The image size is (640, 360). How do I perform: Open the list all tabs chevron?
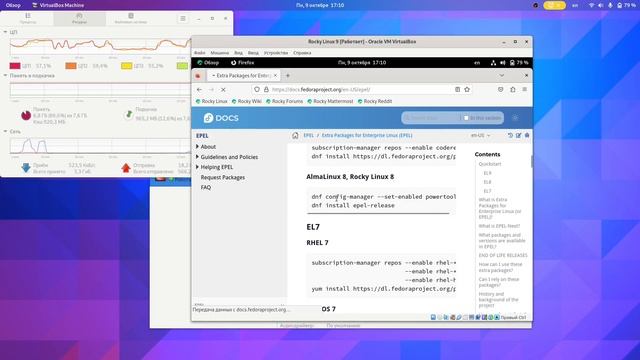(x=502, y=76)
